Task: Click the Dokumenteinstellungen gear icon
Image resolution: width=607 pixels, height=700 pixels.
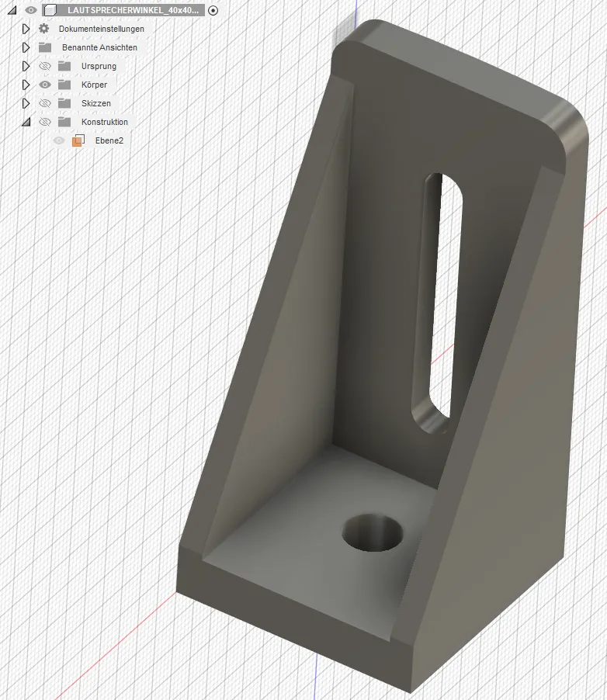Action: (43, 29)
